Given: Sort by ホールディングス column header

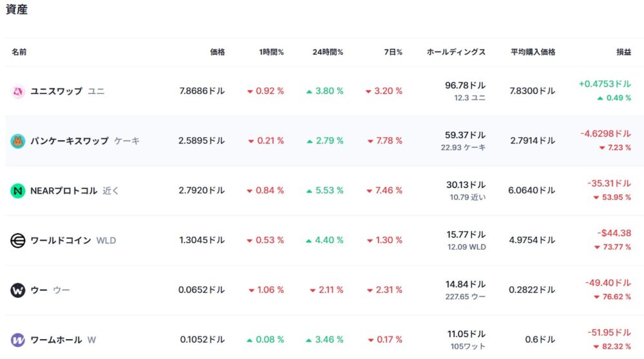Looking at the screenshot, I should pyautogui.click(x=456, y=52).
